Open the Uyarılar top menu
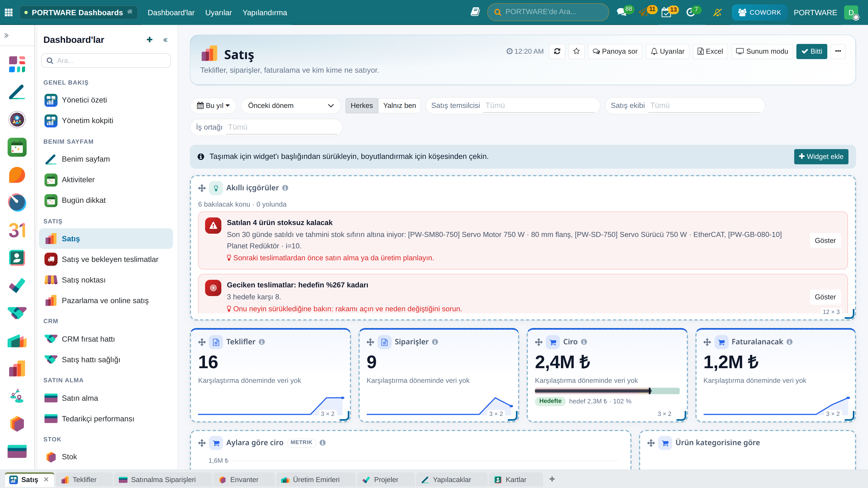The width and height of the screenshot is (868, 488). click(218, 12)
